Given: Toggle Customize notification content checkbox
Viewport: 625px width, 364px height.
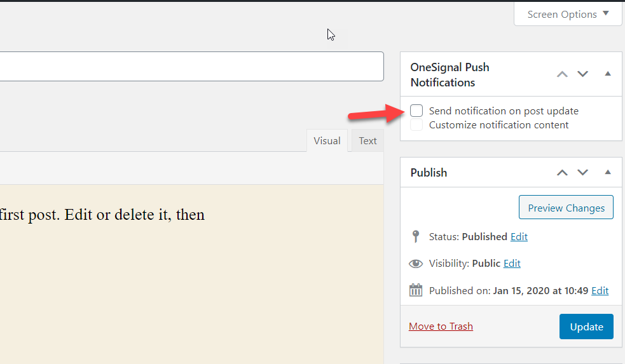Looking at the screenshot, I should (416, 125).
